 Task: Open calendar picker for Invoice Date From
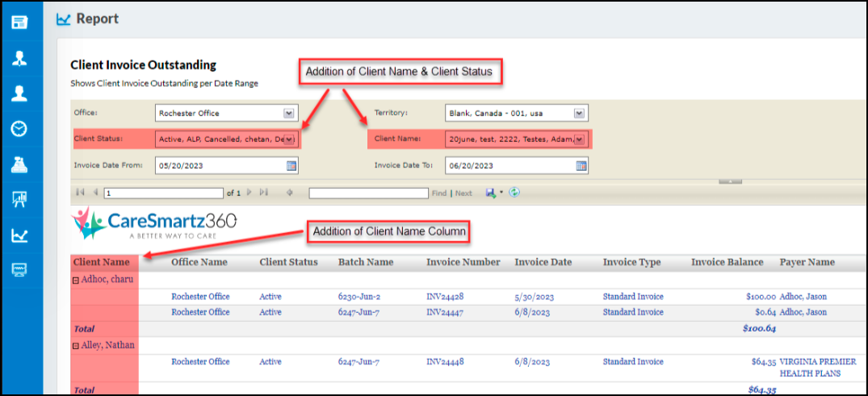[292, 165]
